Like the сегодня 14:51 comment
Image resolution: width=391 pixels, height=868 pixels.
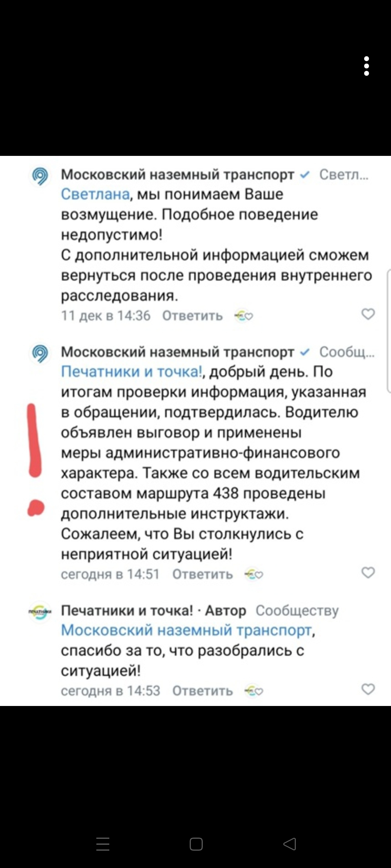click(368, 573)
